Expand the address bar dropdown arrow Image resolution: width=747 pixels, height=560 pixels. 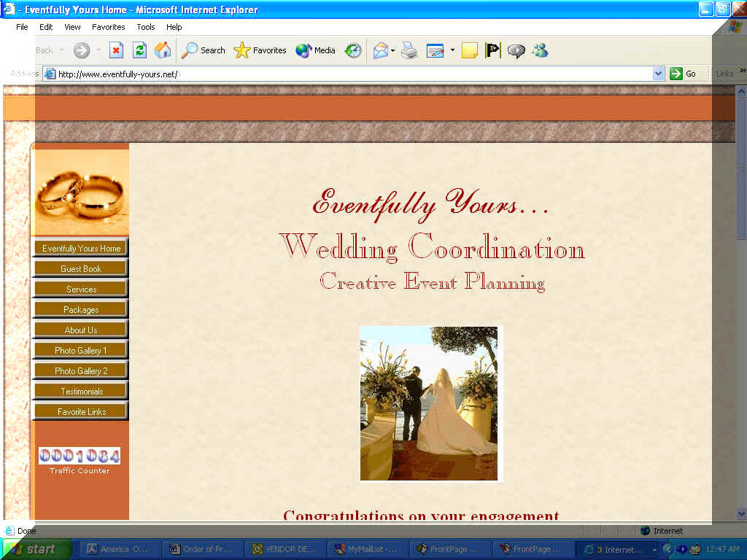point(658,74)
